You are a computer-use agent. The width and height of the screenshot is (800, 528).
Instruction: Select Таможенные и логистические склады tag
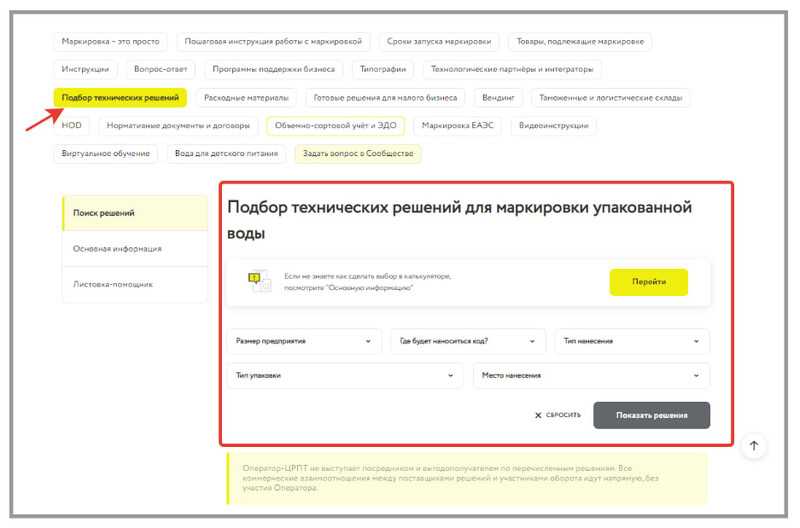coord(611,97)
